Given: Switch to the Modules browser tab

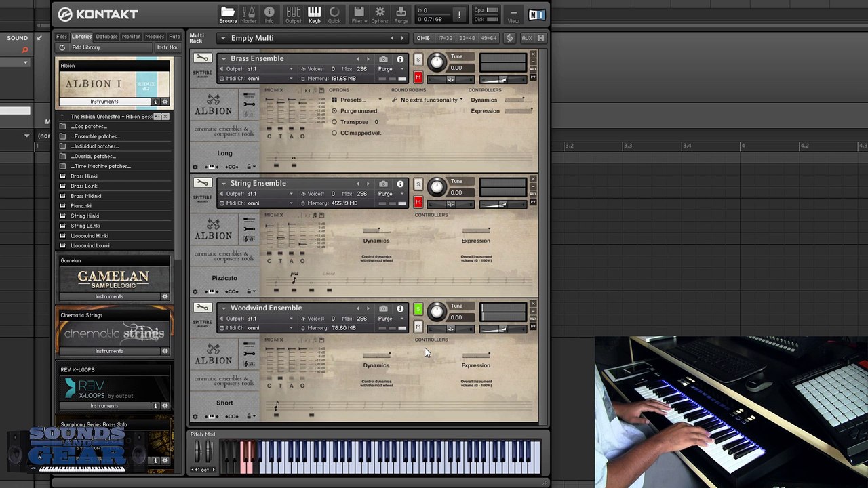Looking at the screenshot, I should (155, 37).
